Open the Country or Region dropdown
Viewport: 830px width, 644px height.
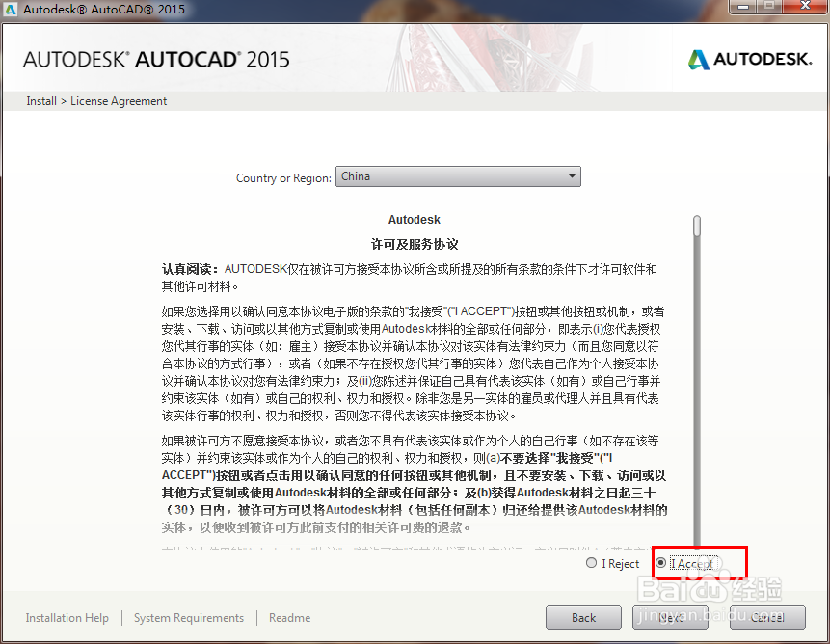coord(458,176)
